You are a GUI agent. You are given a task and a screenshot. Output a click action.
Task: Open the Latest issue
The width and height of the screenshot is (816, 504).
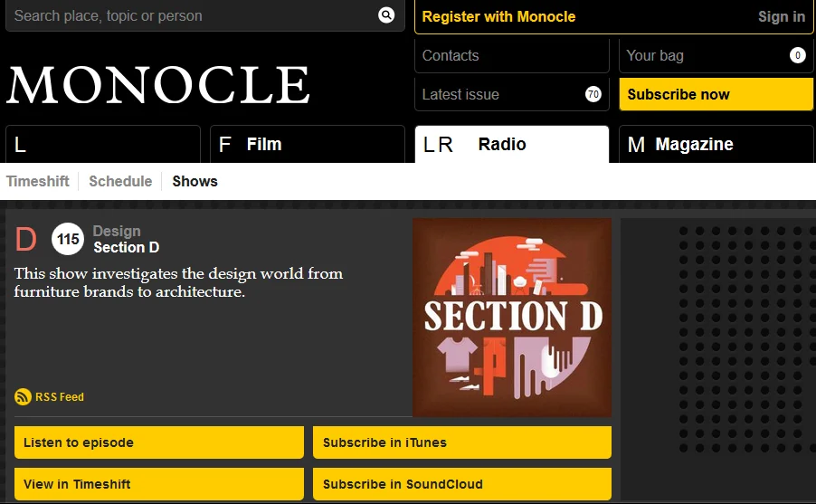click(511, 94)
